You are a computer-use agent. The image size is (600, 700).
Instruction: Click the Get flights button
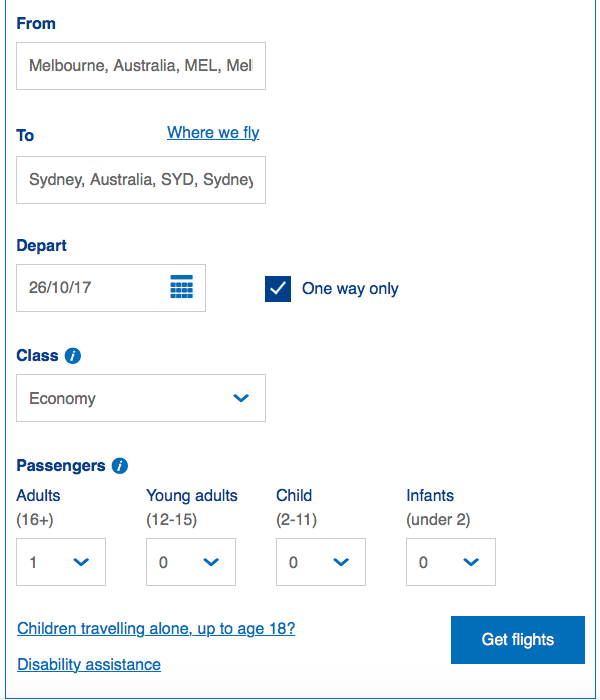point(518,640)
